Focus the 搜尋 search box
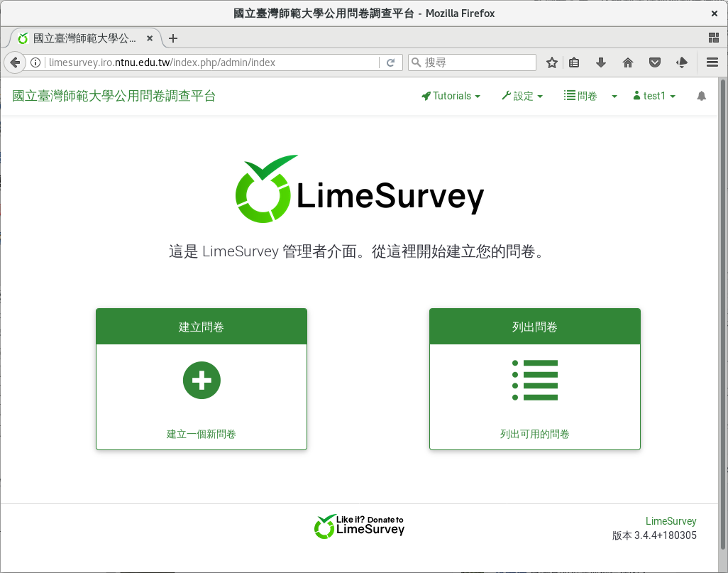 click(472, 62)
